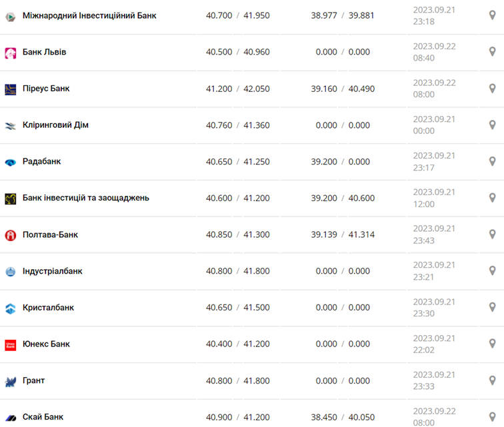The image size is (504, 427).
Task: Click Індустріалбанк logo icon
Action: [x=11, y=271]
